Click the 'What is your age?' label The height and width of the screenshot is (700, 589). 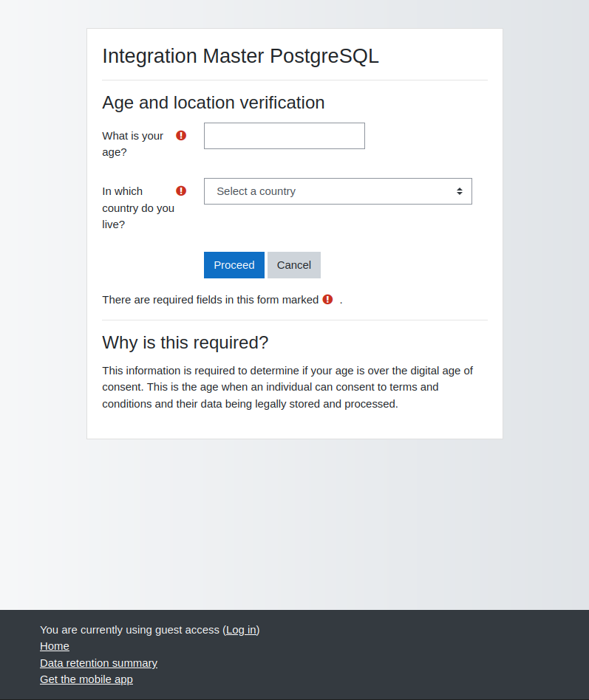pyautogui.click(x=133, y=144)
